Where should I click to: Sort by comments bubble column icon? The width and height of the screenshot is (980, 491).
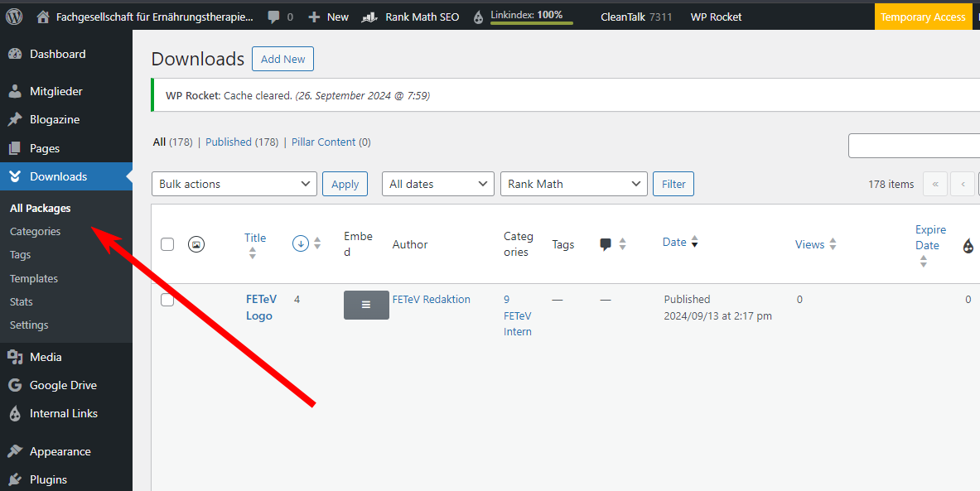[606, 244]
